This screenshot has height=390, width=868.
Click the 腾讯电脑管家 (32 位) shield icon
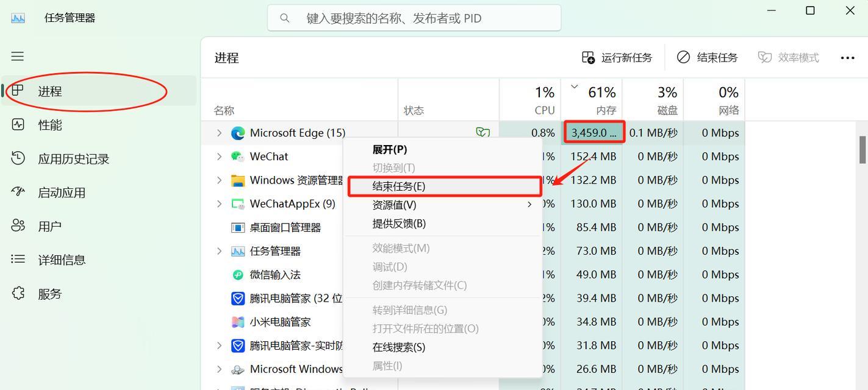pyautogui.click(x=238, y=299)
